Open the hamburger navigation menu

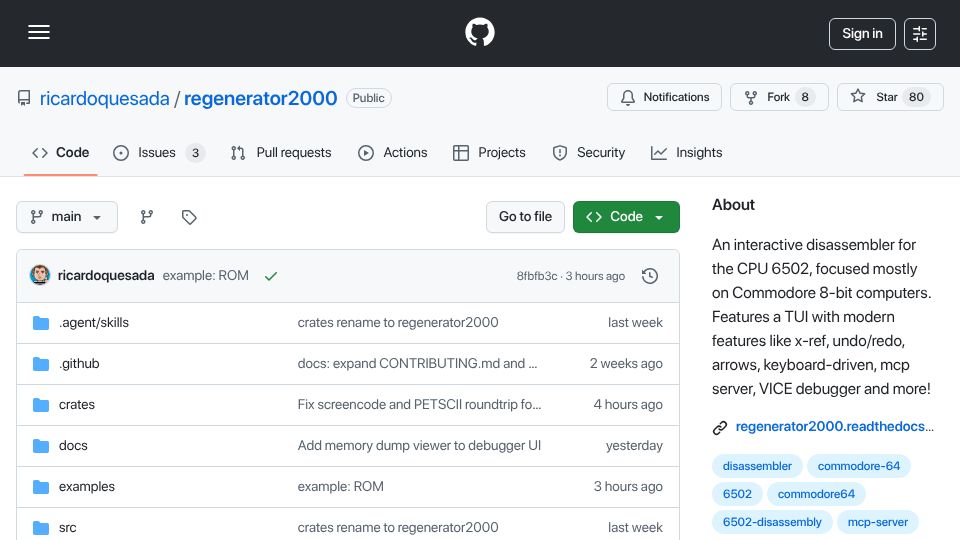(39, 32)
